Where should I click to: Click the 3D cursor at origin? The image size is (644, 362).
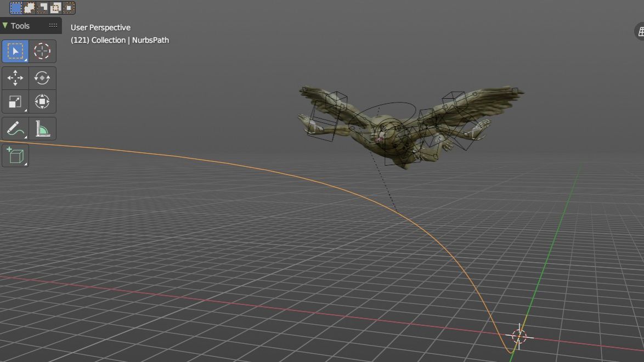519,337
